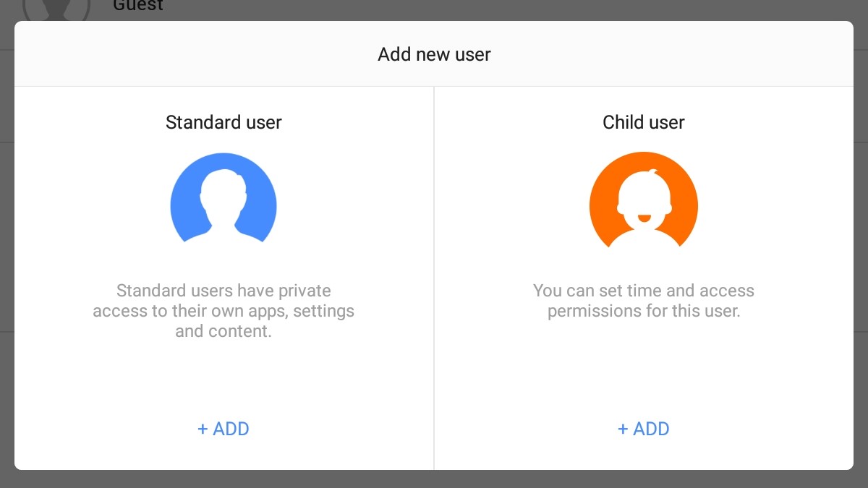Click the Standard users private access description
Screen dimensions: 868x488
click(x=224, y=312)
